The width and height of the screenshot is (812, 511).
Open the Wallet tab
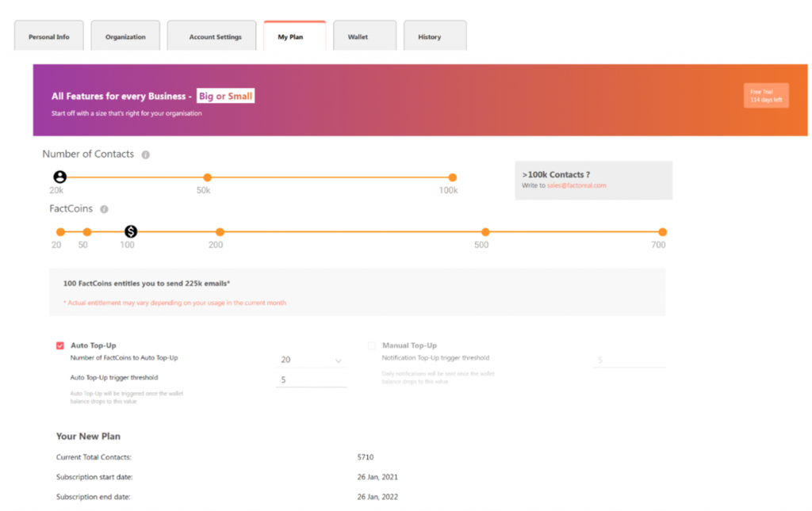358,36
